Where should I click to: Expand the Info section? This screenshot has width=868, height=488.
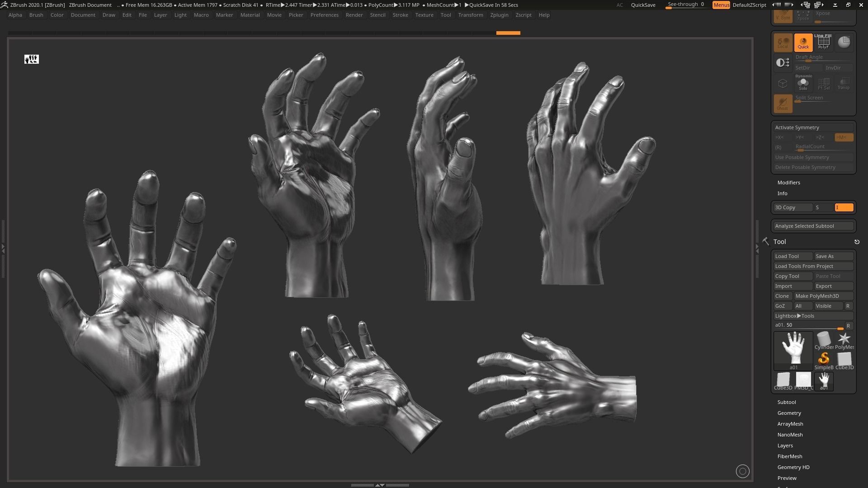pyautogui.click(x=782, y=193)
